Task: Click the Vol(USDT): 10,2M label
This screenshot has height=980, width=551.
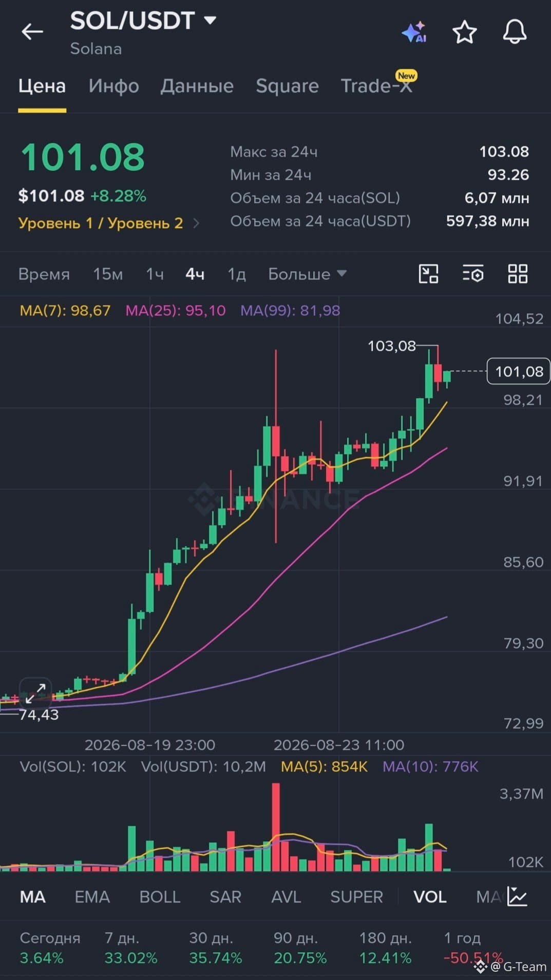Action: 203,766
